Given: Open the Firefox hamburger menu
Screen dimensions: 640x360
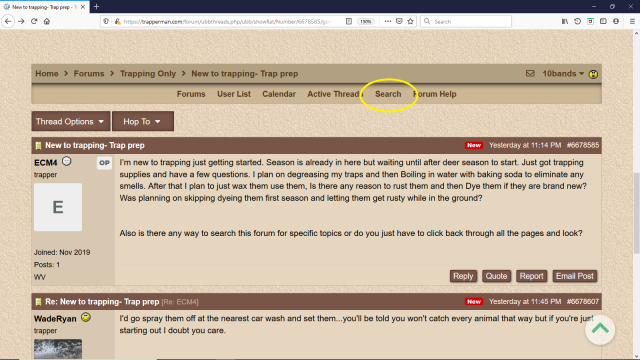Looking at the screenshot, I should point(632,21).
